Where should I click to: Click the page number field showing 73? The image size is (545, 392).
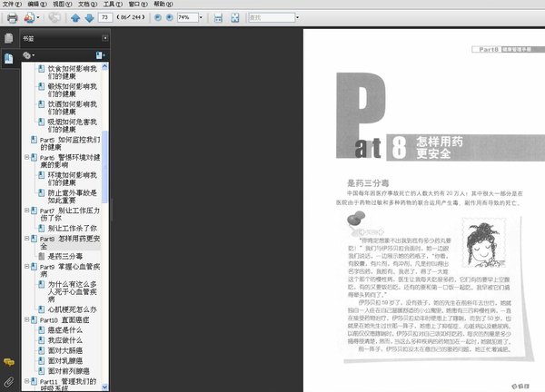coord(105,17)
